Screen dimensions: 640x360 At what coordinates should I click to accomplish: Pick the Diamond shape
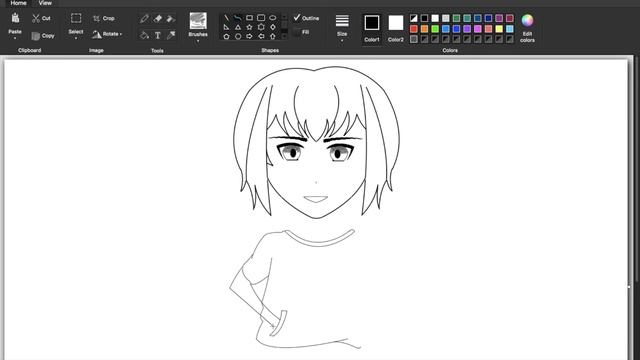273,27
